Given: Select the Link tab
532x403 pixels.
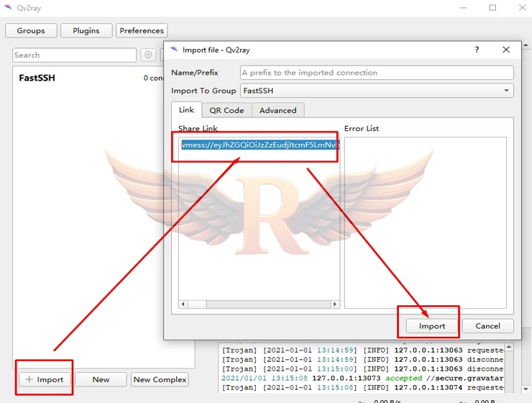Looking at the screenshot, I should click(x=186, y=110).
